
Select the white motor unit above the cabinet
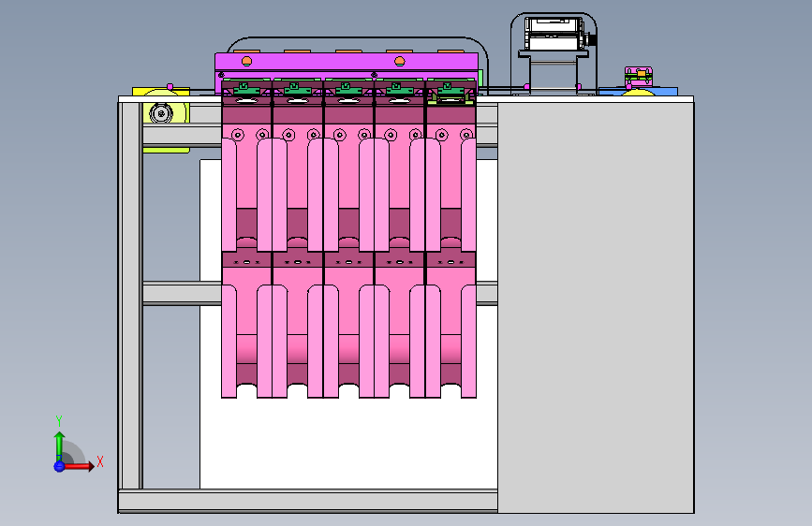pyautogui.click(x=554, y=35)
